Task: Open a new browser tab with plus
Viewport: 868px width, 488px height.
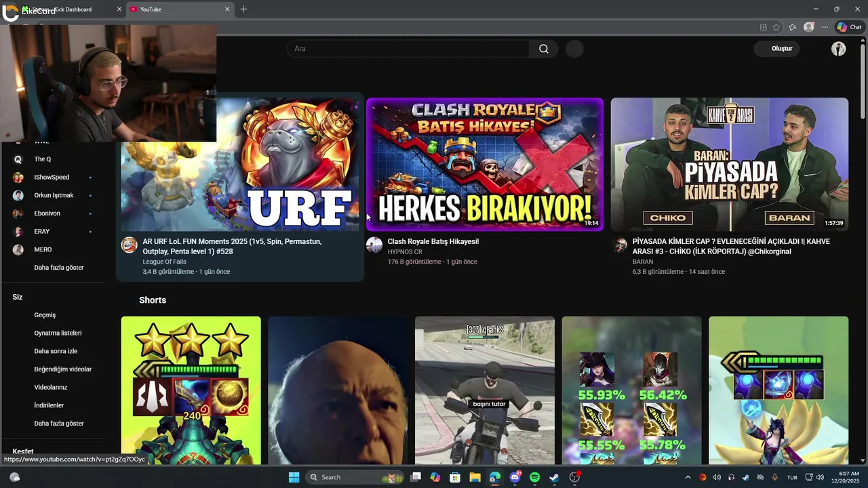Action: (x=243, y=9)
